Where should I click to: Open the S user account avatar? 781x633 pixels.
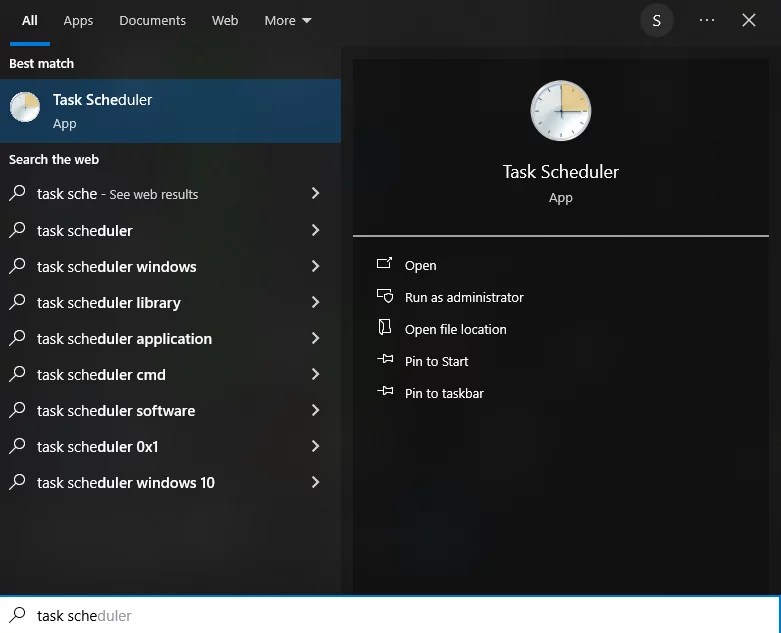click(656, 20)
